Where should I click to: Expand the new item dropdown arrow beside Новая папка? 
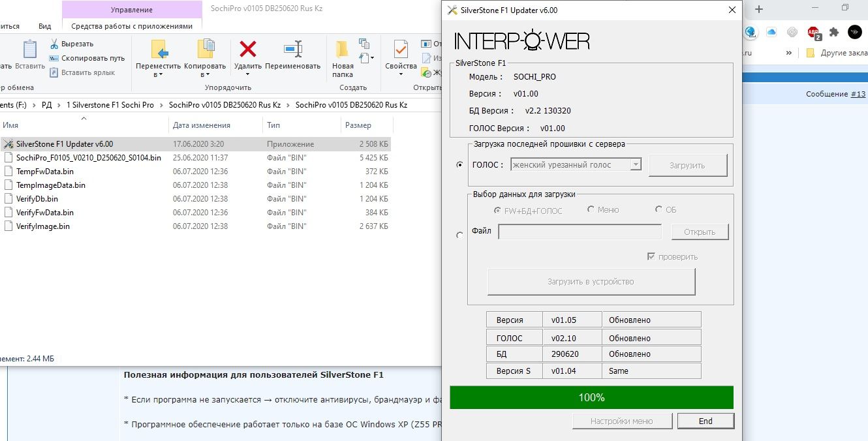point(372,58)
